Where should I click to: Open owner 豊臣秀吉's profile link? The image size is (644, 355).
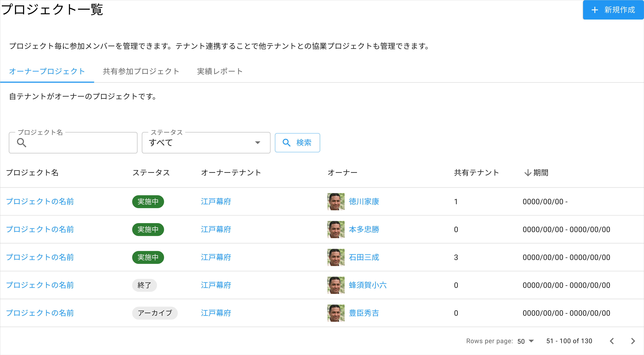click(364, 313)
